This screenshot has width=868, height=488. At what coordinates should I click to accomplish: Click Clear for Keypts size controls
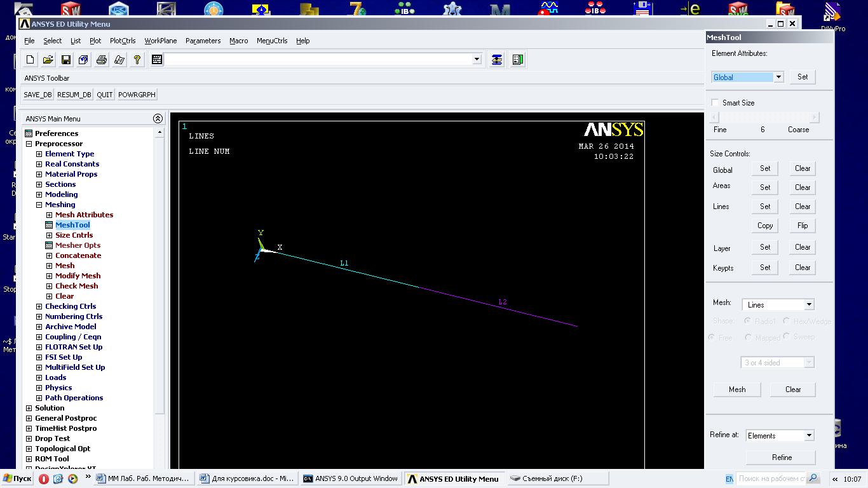803,268
